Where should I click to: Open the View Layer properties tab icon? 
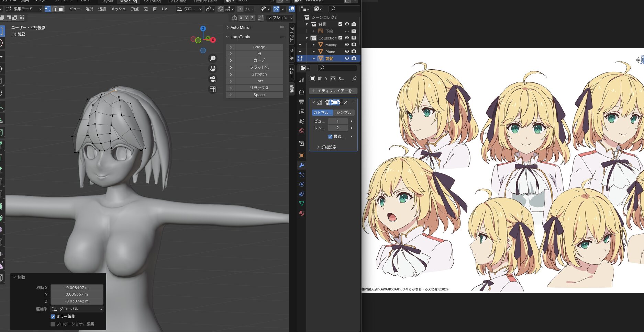(302, 112)
